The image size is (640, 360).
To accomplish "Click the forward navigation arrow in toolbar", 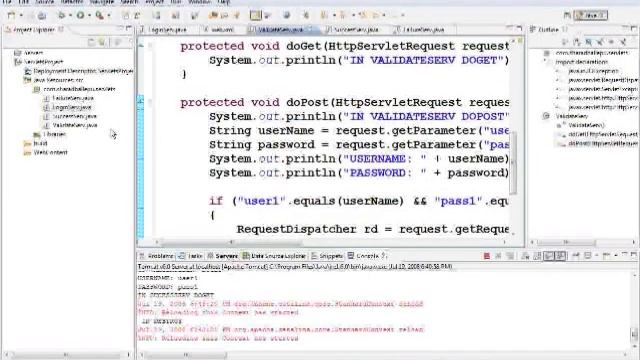I will (x=376, y=15).
